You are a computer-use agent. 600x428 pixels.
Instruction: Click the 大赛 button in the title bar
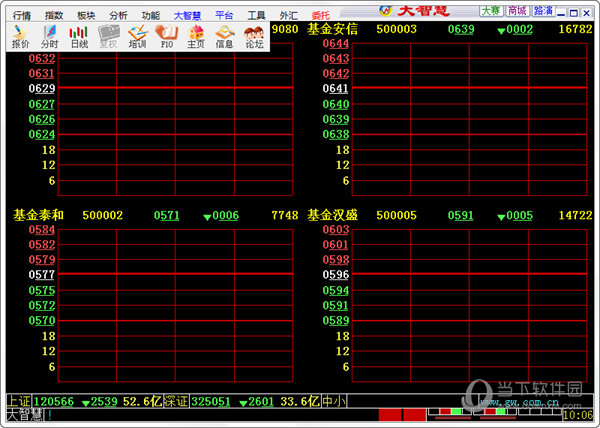click(491, 11)
